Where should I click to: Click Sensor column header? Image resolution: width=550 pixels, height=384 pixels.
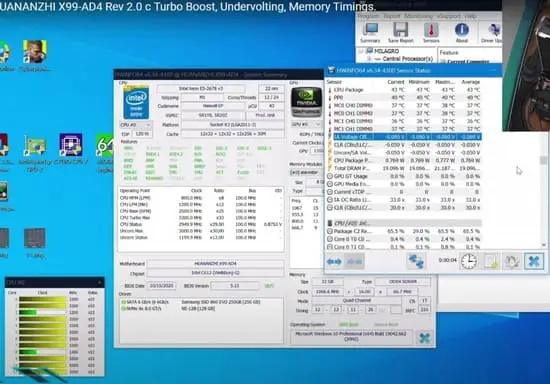pos(334,82)
